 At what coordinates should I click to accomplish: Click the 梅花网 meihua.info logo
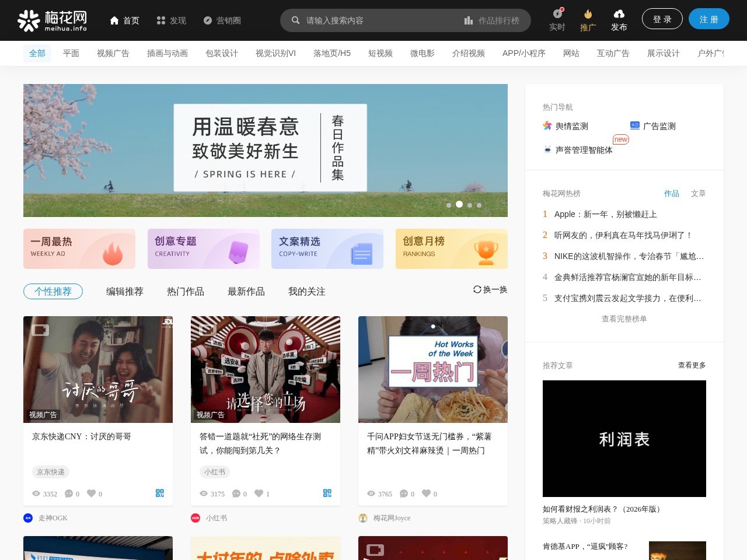(52, 20)
